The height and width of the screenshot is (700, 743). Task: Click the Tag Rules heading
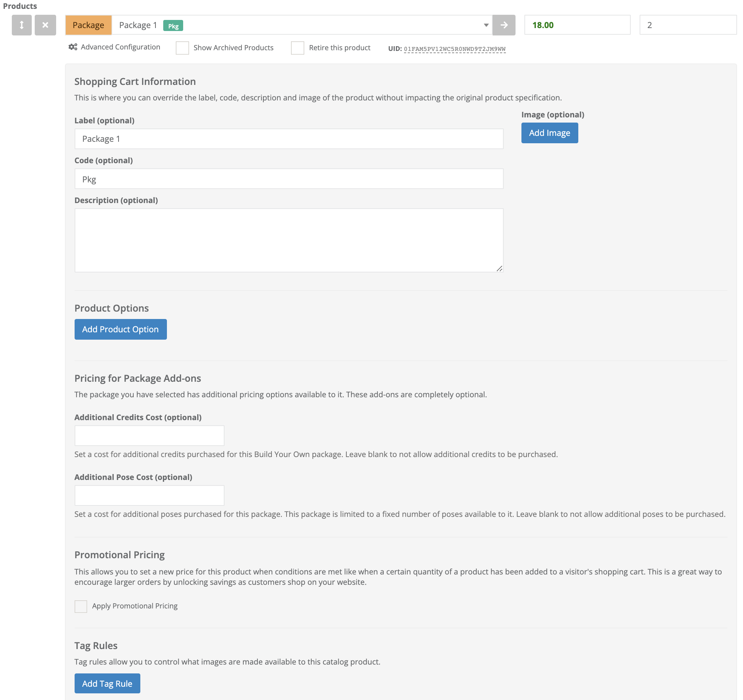tap(96, 645)
